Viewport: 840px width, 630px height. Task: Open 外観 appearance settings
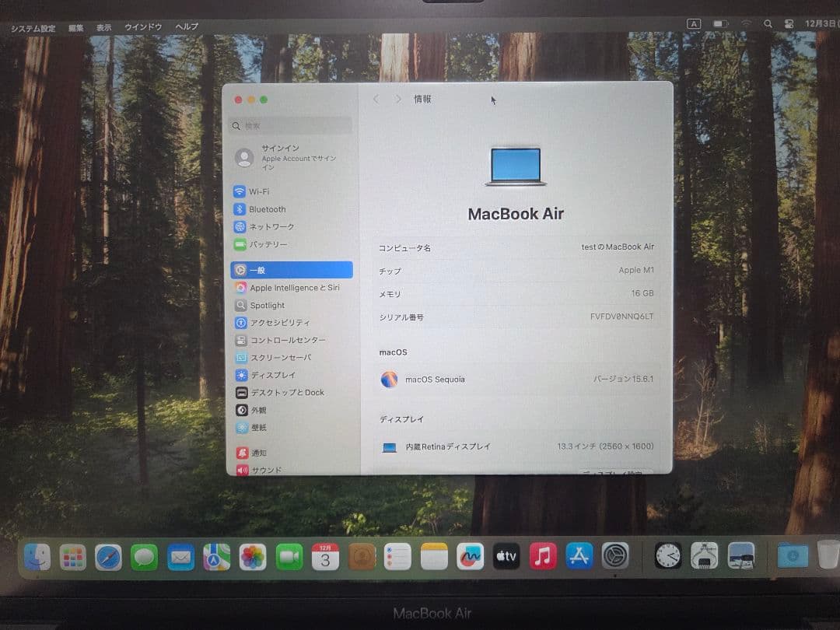tap(257, 410)
